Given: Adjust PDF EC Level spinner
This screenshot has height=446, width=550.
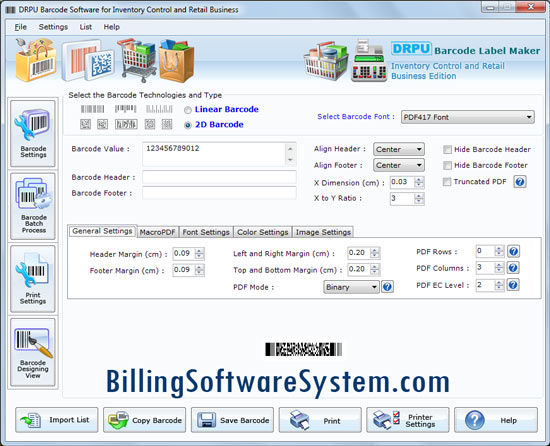Looking at the screenshot, I should tap(499, 285).
